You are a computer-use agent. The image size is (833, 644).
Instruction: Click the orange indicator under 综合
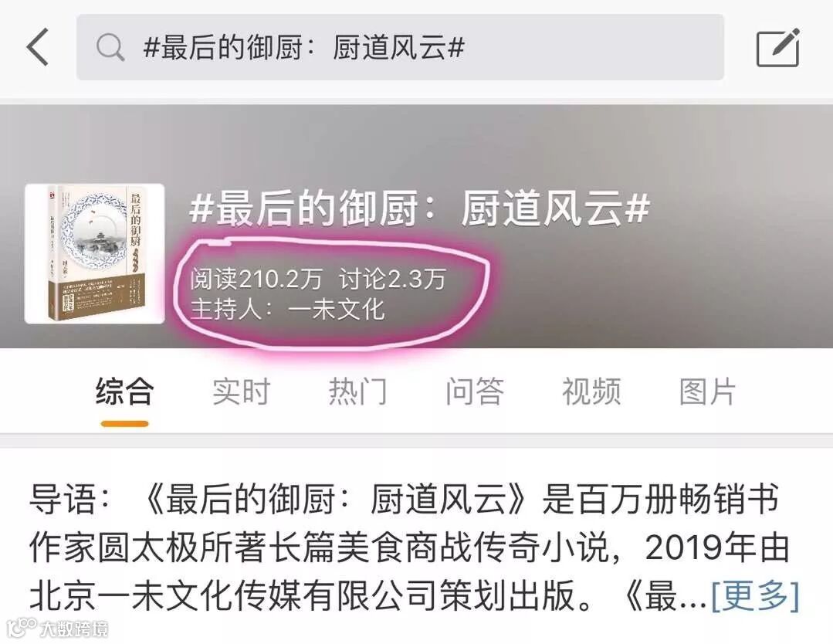point(125,423)
